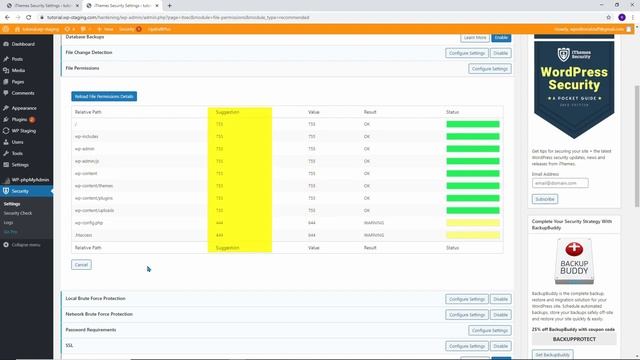640x360 pixels.
Task: Configure Settings for File Permissions
Action: [490, 69]
